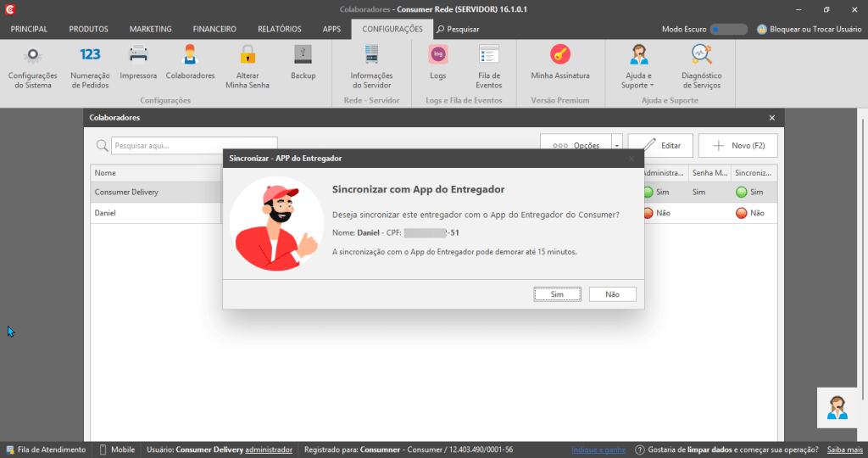Screen dimensions: 868x458
Task: Click the vertical scrollbar on the right
Action: coord(862,260)
